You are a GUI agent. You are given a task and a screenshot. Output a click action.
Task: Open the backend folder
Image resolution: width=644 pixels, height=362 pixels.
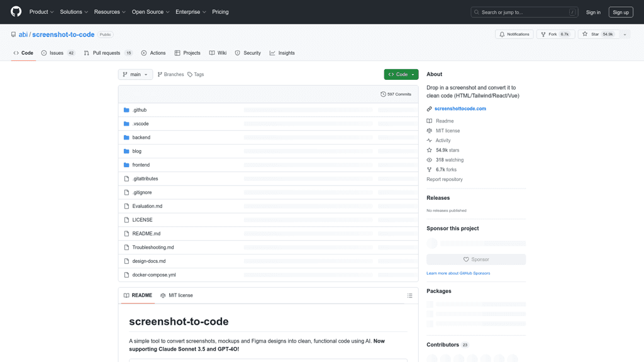click(x=141, y=137)
